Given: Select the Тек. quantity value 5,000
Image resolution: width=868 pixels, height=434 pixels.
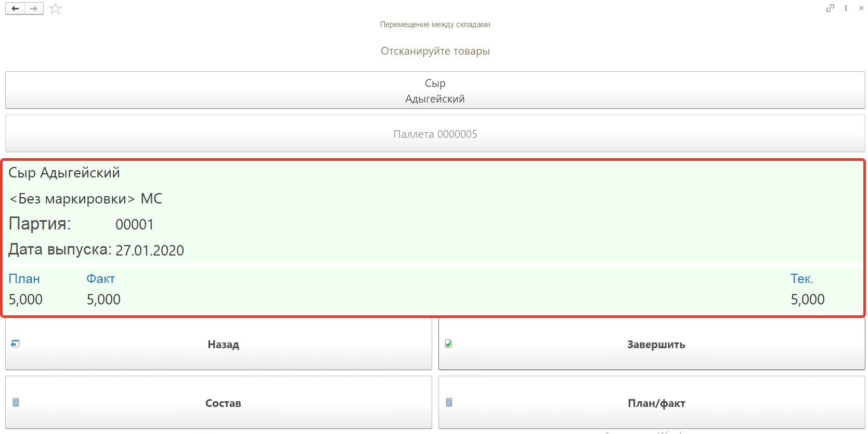Looking at the screenshot, I should (x=807, y=300).
